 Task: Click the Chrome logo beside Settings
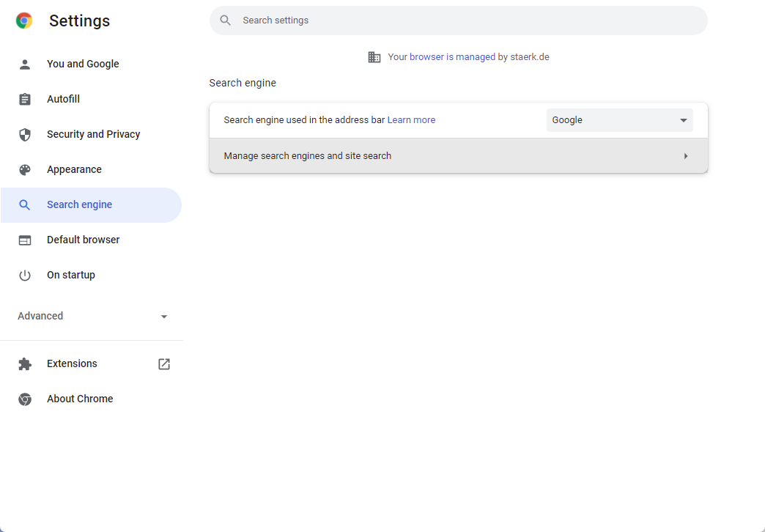[x=24, y=21]
